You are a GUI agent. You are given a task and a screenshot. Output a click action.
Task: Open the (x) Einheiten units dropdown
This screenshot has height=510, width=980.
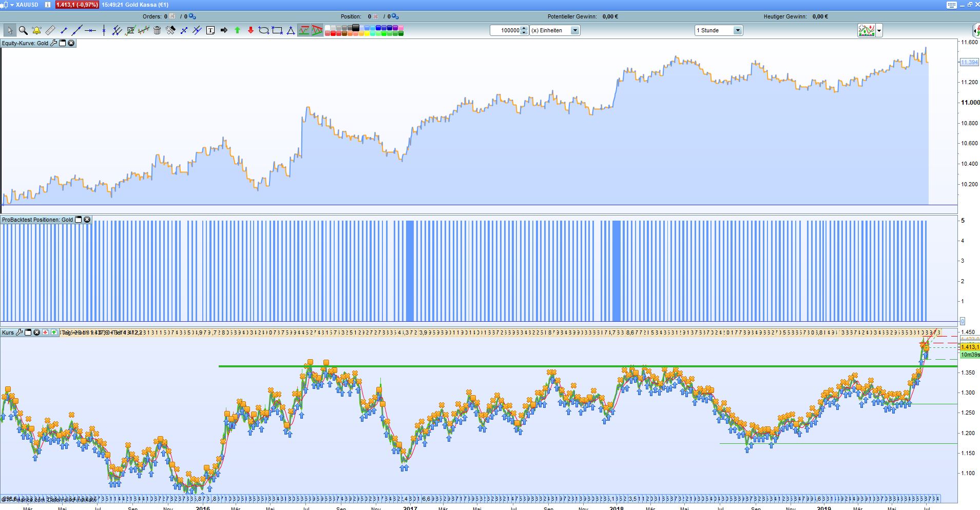pos(575,30)
